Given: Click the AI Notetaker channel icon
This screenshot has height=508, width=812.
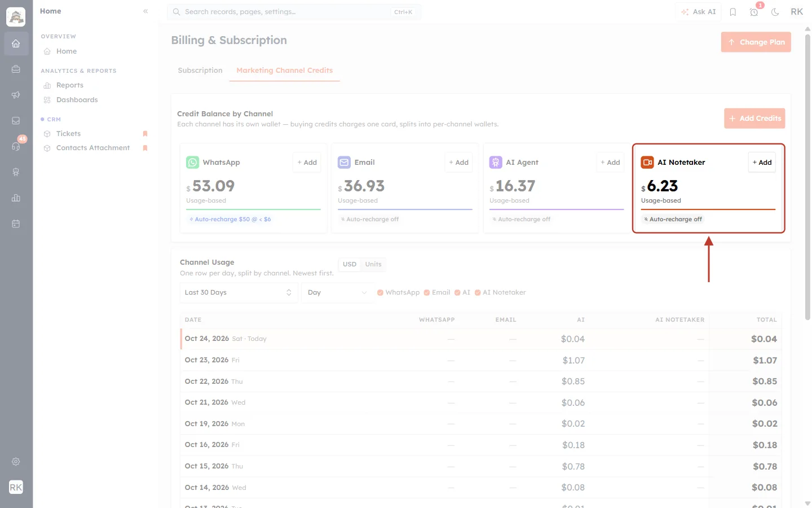Looking at the screenshot, I should [647, 163].
